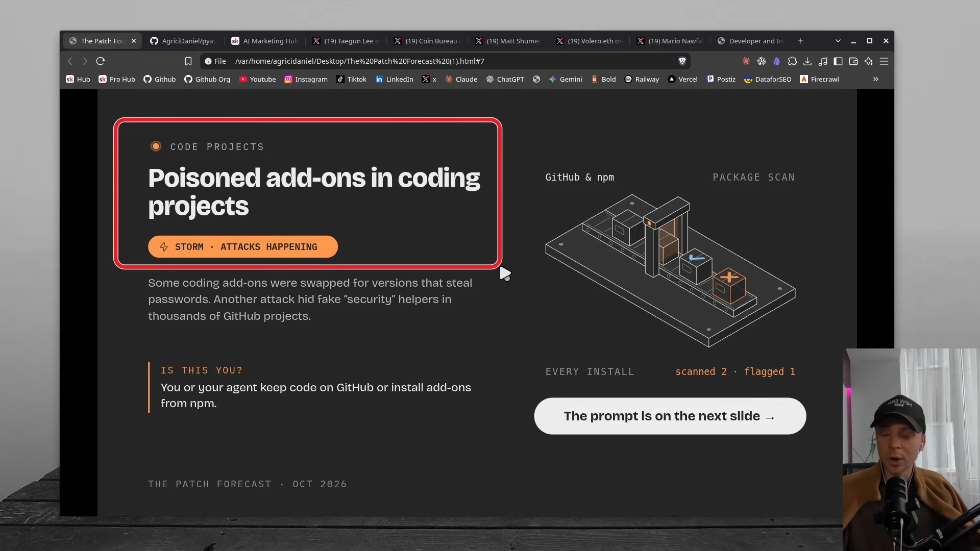Open the extensions puzzle-piece icon
980x551 pixels.
pyautogui.click(x=792, y=61)
